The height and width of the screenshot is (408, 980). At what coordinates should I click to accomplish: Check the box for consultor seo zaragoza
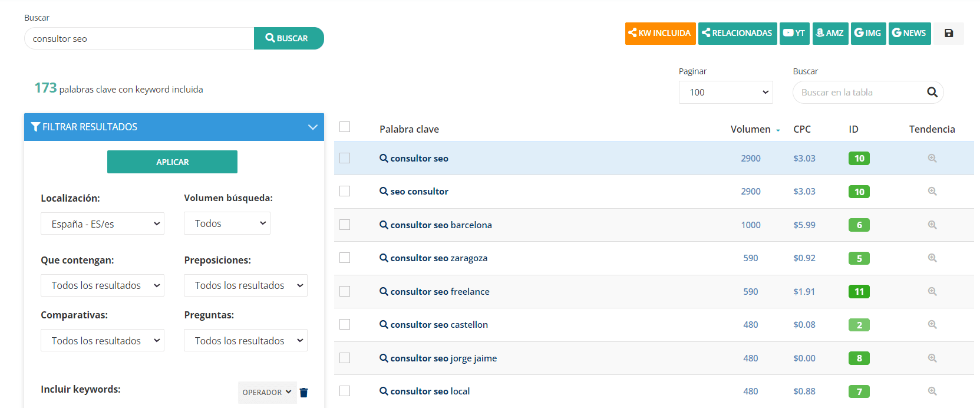click(x=345, y=258)
